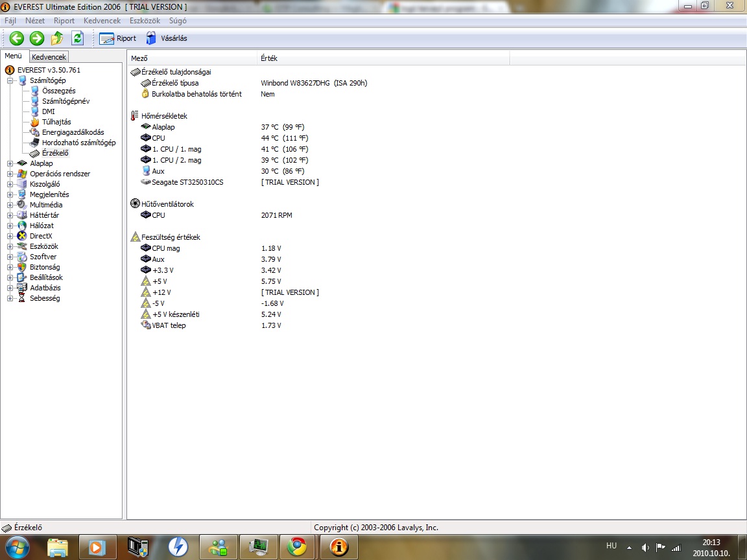Click the green Forward arrow icon
The width and height of the screenshot is (747, 560).
37,39
